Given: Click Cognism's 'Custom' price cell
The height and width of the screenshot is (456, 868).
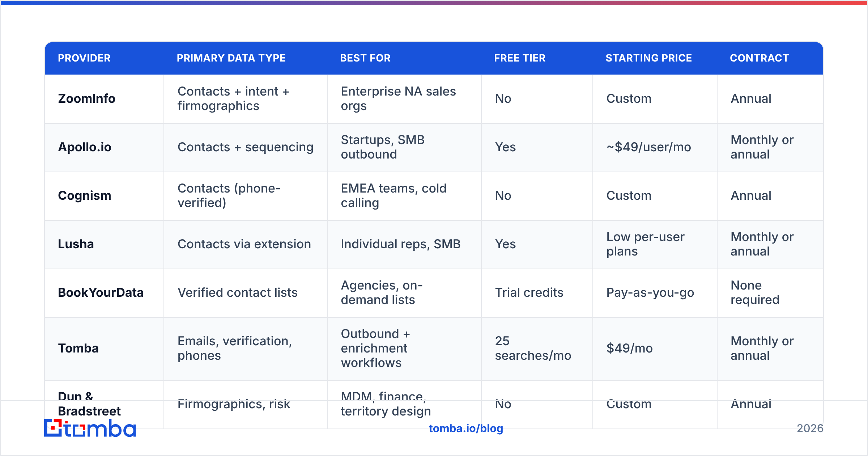Looking at the screenshot, I should pos(655,196).
